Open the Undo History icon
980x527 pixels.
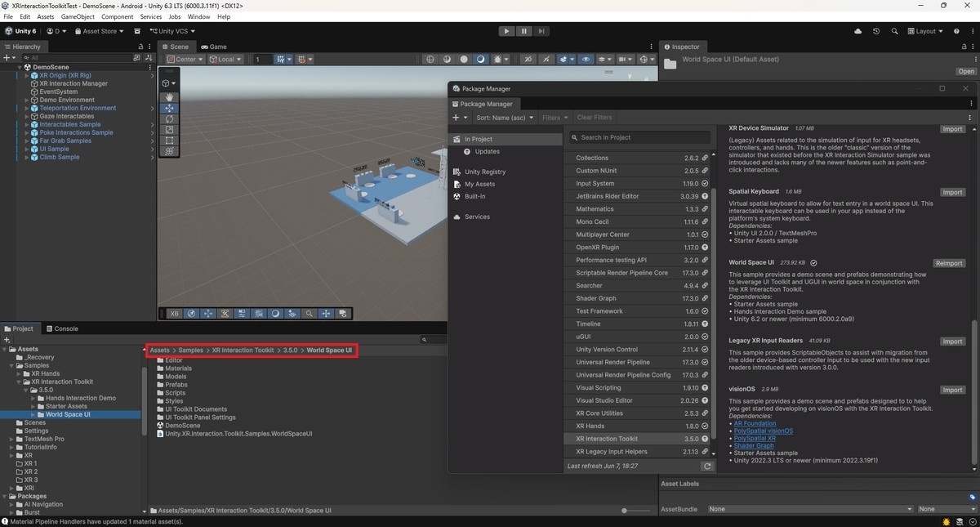click(x=876, y=31)
